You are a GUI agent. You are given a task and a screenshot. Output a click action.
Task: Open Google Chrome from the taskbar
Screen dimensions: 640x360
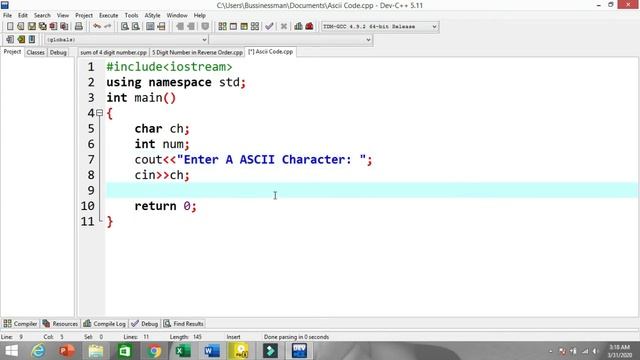point(154,351)
